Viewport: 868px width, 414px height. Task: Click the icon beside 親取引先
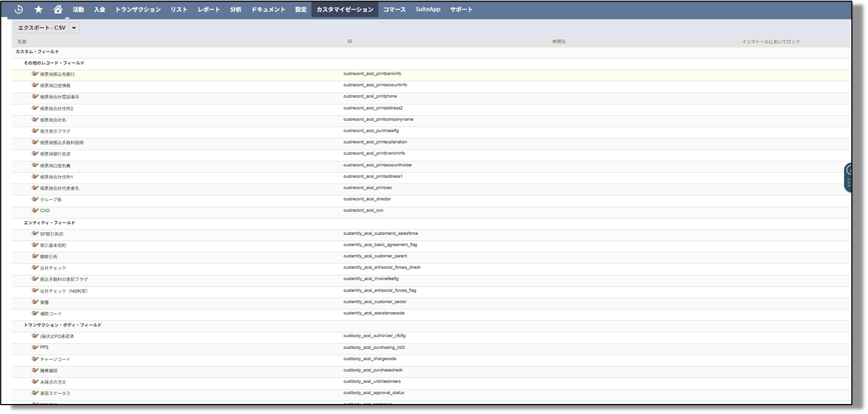pyautogui.click(x=35, y=256)
